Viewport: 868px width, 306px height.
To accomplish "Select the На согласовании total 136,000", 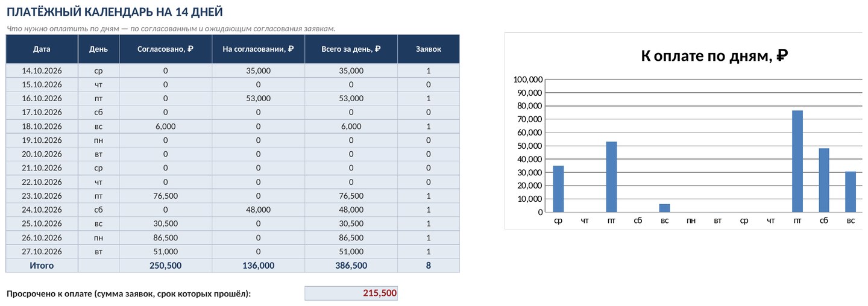I will [x=258, y=265].
